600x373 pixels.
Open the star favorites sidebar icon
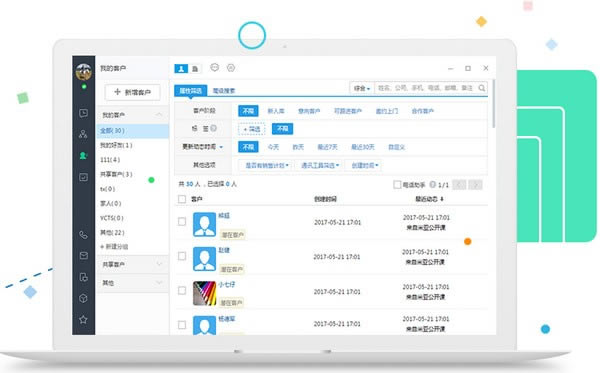[x=83, y=319]
